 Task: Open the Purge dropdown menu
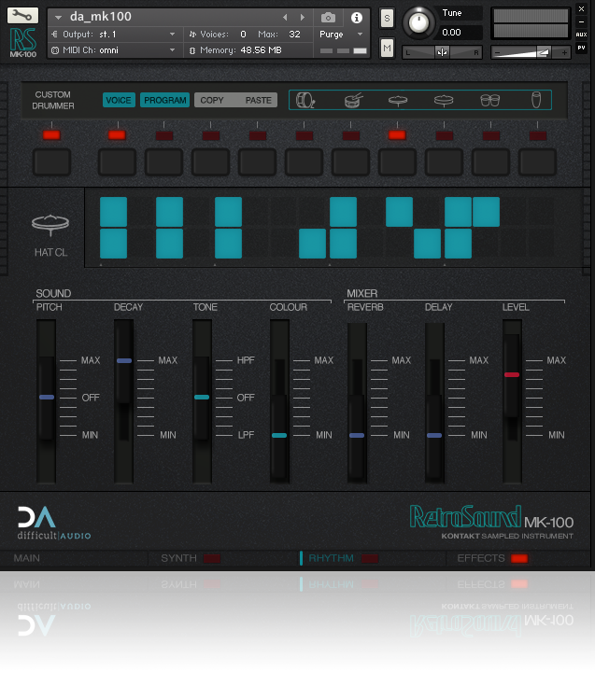[x=340, y=35]
